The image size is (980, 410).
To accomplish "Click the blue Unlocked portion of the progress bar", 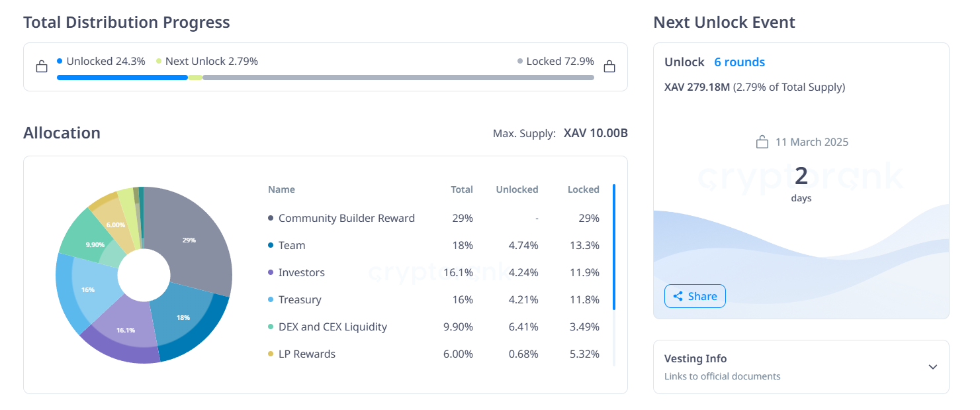I will (x=122, y=77).
